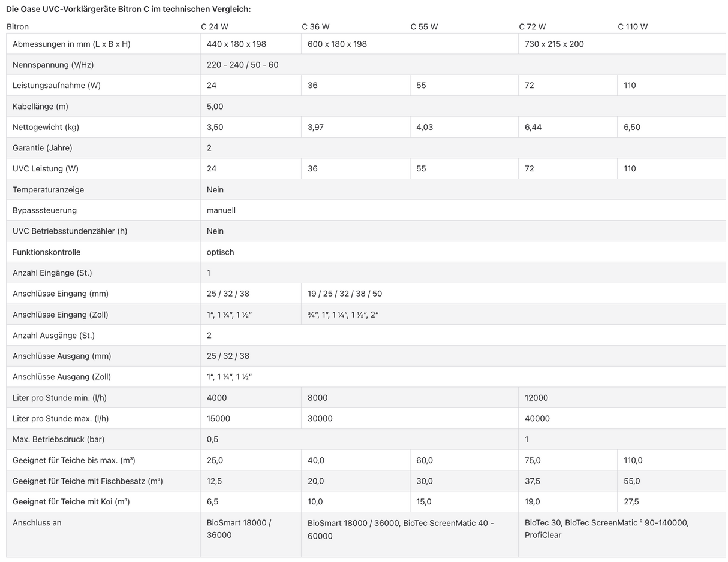Click the "C 72 W" column header

point(532,26)
